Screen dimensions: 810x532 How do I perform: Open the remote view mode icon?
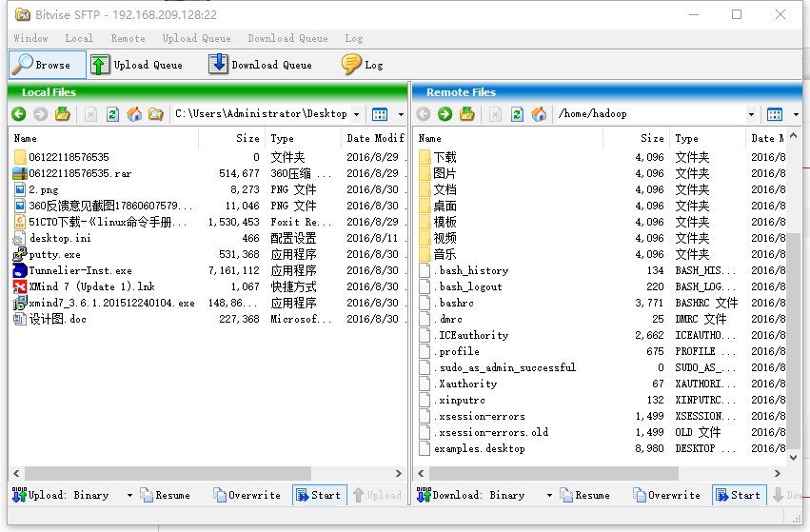(775, 114)
